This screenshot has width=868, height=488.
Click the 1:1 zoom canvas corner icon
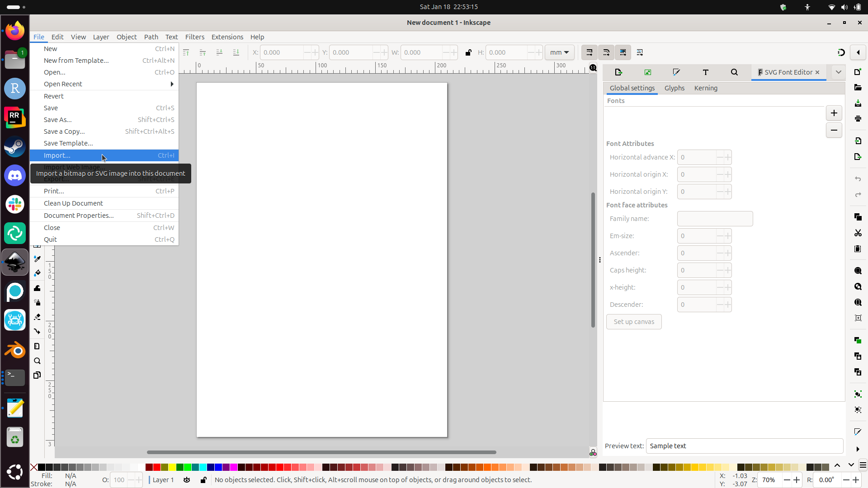point(593,68)
